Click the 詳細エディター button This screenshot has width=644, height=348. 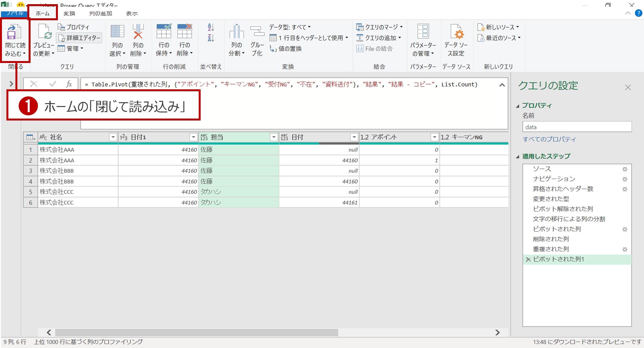coord(80,38)
